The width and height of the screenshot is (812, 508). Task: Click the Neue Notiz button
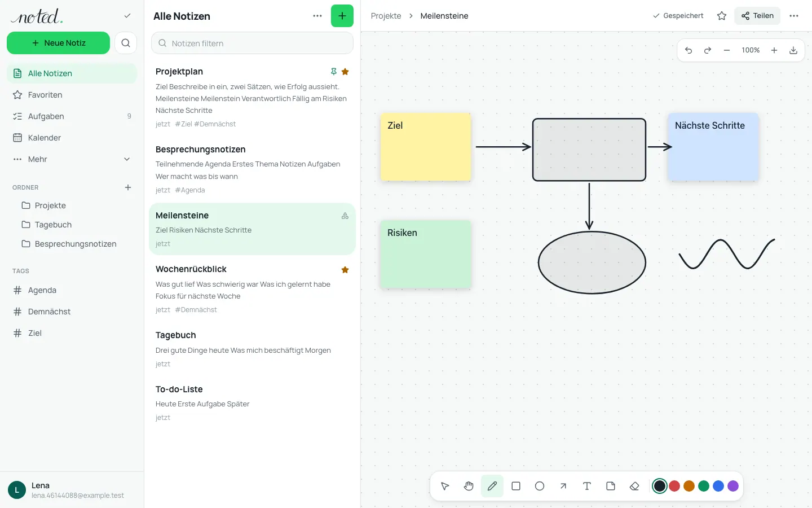click(58, 43)
